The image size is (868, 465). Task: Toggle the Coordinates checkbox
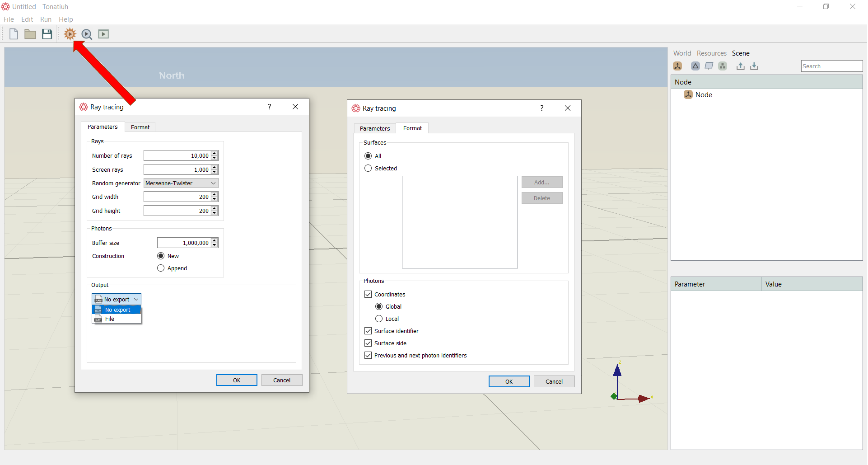[368, 294]
